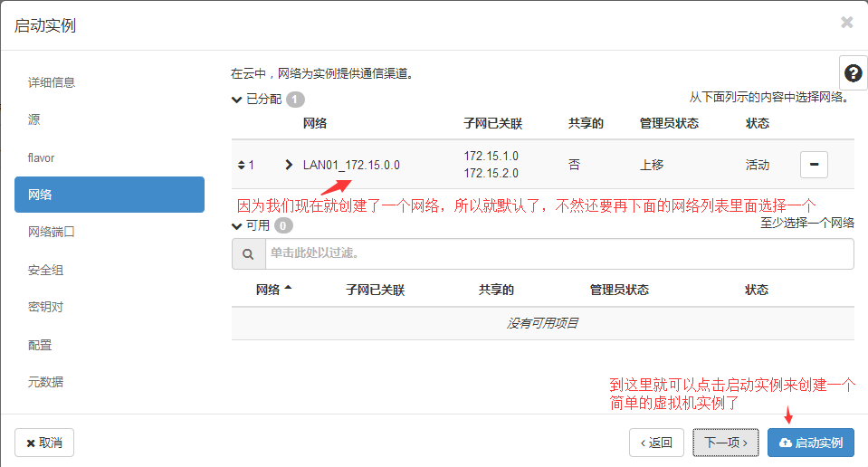Click the 启动实例 launch button

pos(811,443)
